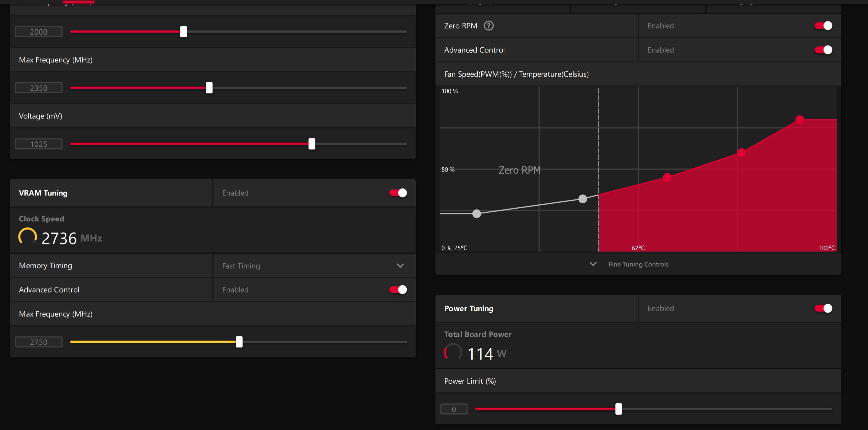Image resolution: width=868 pixels, height=430 pixels.
Task: Click the Power Limit value field
Action: click(x=454, y=409)
